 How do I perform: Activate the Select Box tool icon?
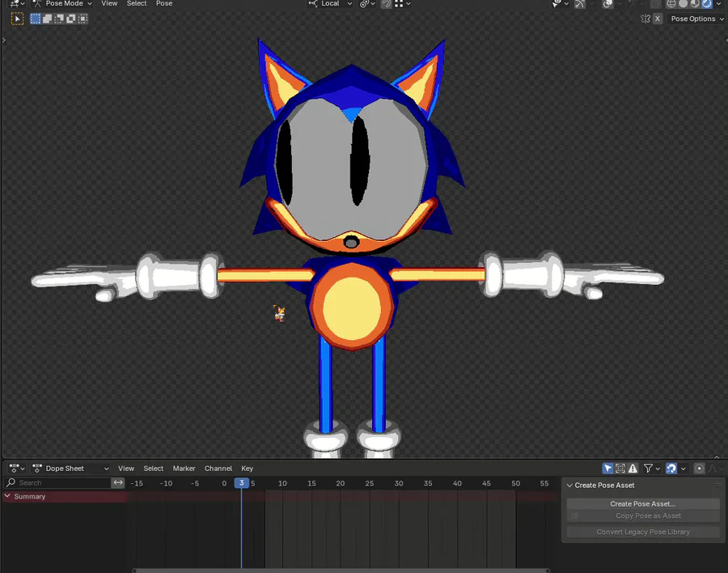pos(17,19)
